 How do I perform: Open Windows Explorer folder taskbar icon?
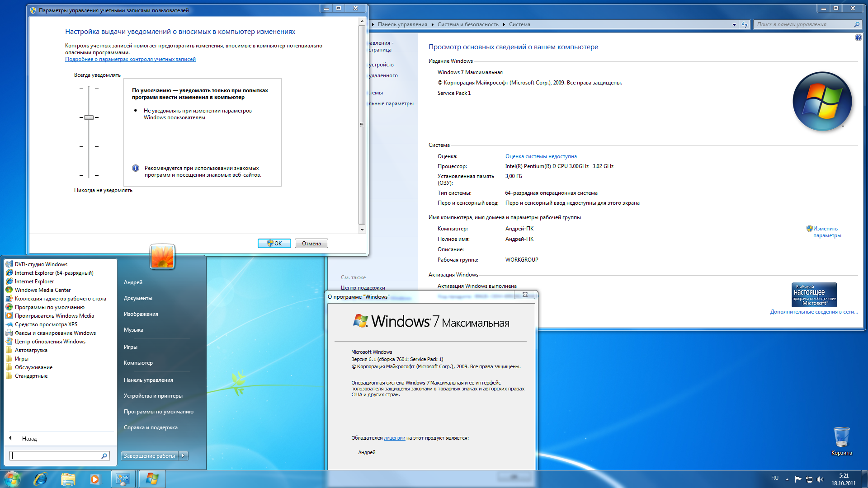pos(68,479)
